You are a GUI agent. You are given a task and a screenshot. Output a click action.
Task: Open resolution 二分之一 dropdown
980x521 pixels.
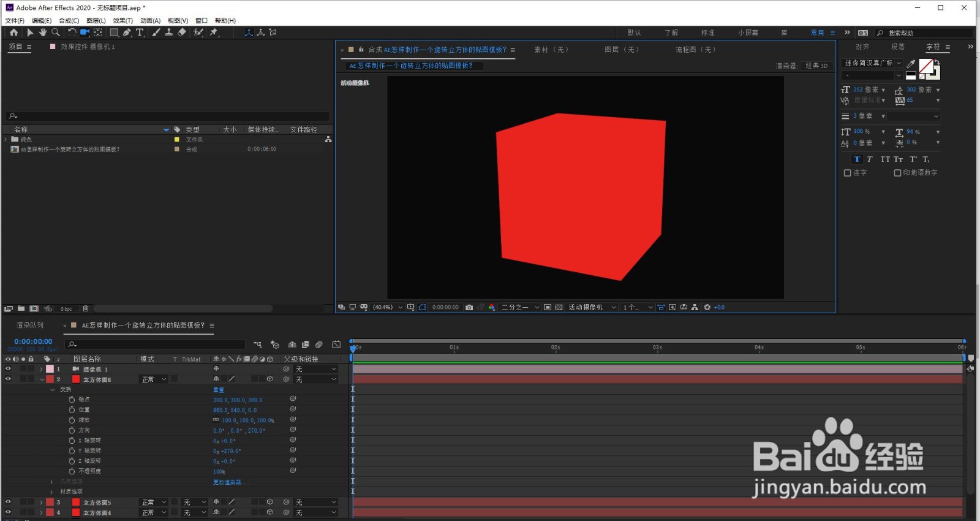pos(520,308)
